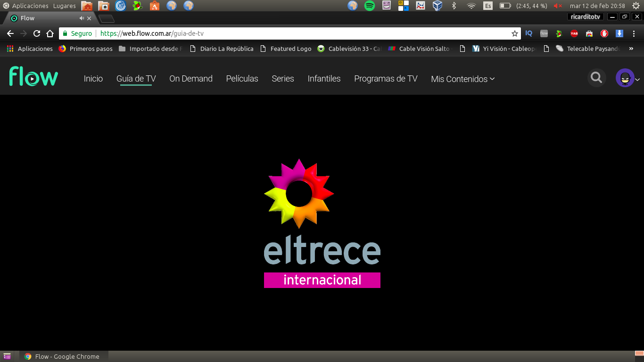This screenshot has width=644, height=362.
Task: Open a new tab beside the Flow tab
Action: pyautogui.click(x=107, y=19)
